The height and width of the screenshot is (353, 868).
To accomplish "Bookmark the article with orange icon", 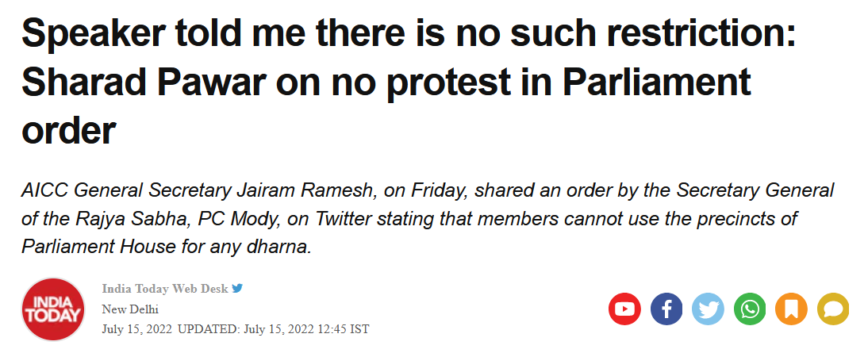I will tap(791, 309).
